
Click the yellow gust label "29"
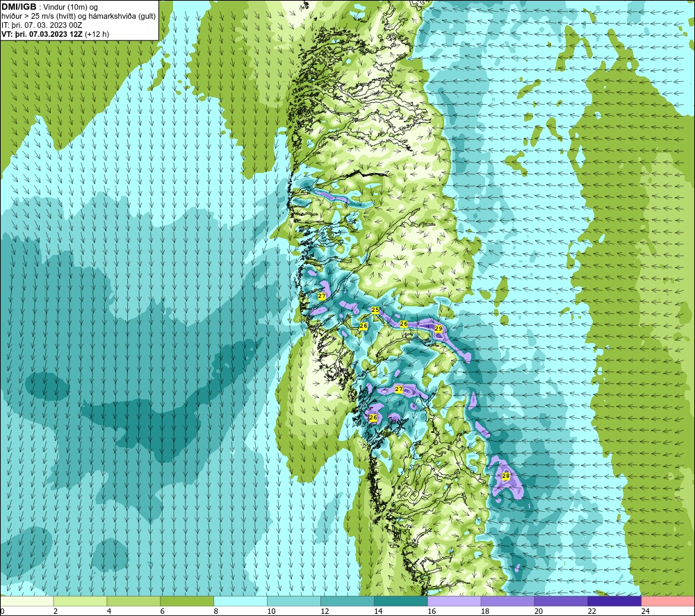[439, 328]
